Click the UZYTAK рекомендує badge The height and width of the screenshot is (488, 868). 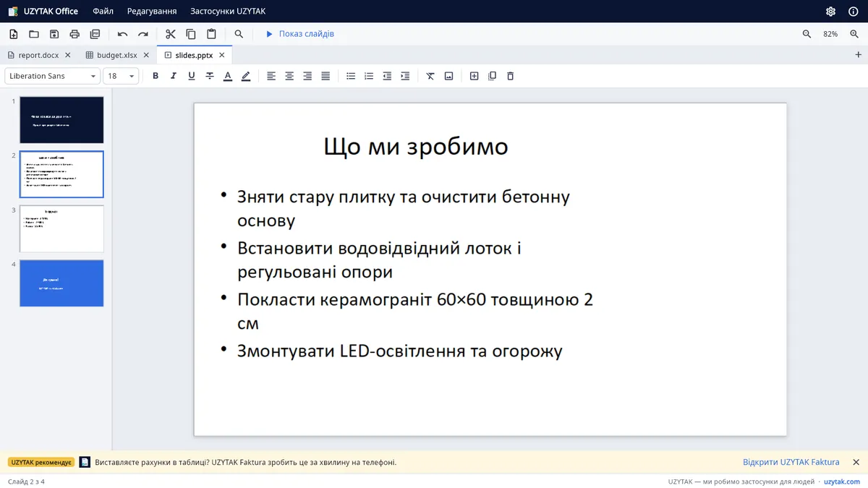tap(41, 462)
